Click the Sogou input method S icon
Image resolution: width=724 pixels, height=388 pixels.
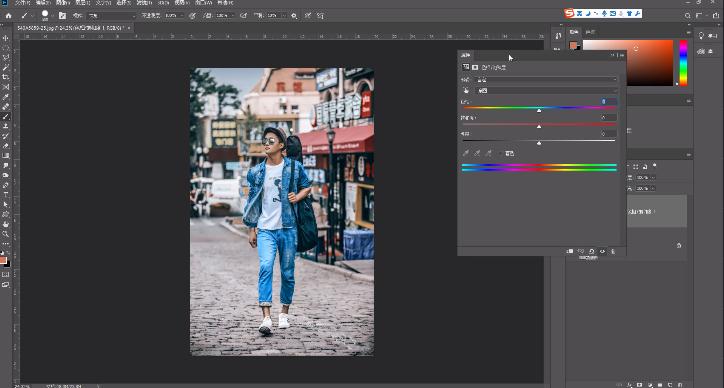569,13
